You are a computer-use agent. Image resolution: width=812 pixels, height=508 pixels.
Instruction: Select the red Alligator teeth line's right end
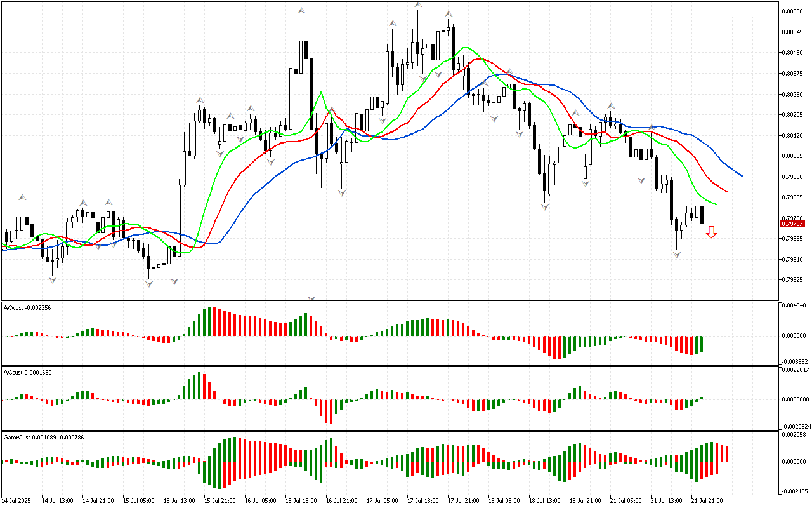point(726,191)
